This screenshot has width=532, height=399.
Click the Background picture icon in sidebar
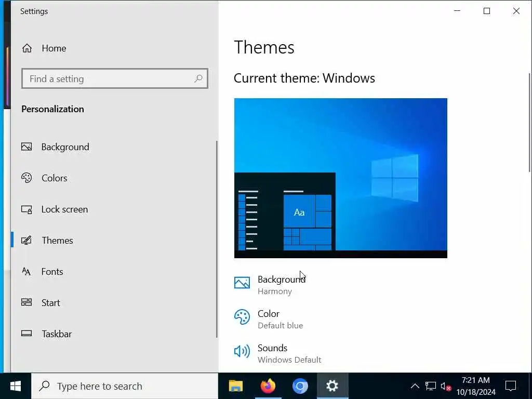(26, 147)
